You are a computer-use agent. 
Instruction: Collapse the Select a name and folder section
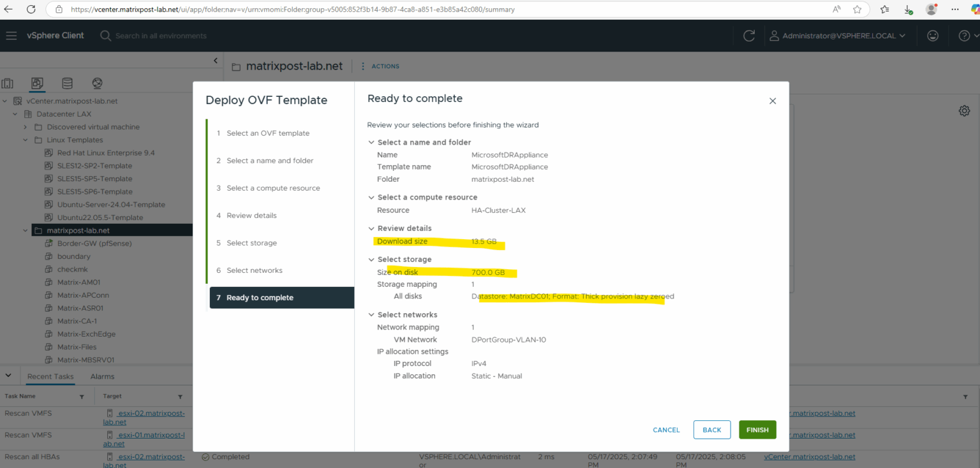371,142
